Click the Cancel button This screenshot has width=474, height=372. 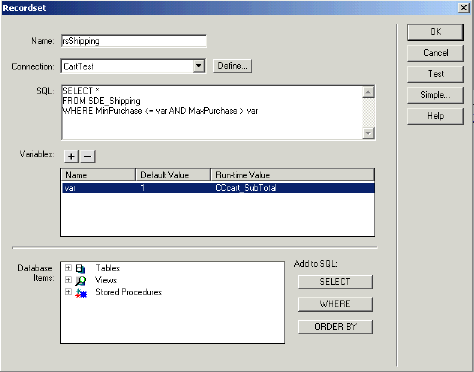(435, 53)
